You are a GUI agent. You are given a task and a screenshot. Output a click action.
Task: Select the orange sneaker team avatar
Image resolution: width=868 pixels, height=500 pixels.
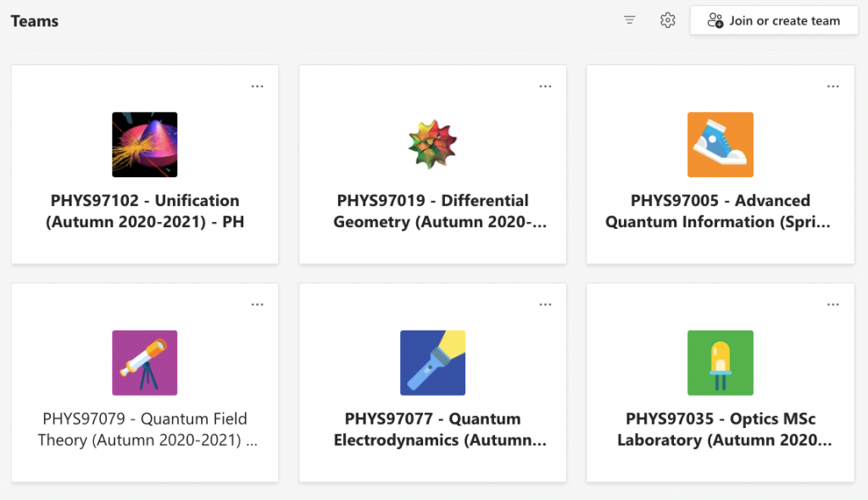point(721,145)
